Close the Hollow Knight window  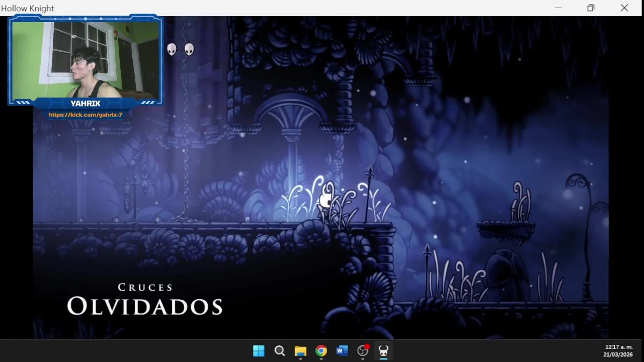(x=624, y=8)
